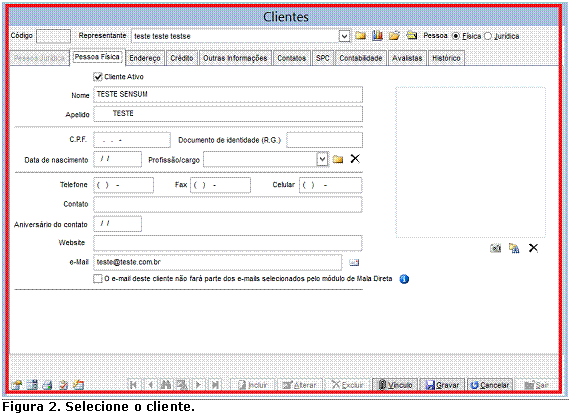Click the Vínculo button
Viewport: 571px width, 416px height.
click(x=395, y=385)
